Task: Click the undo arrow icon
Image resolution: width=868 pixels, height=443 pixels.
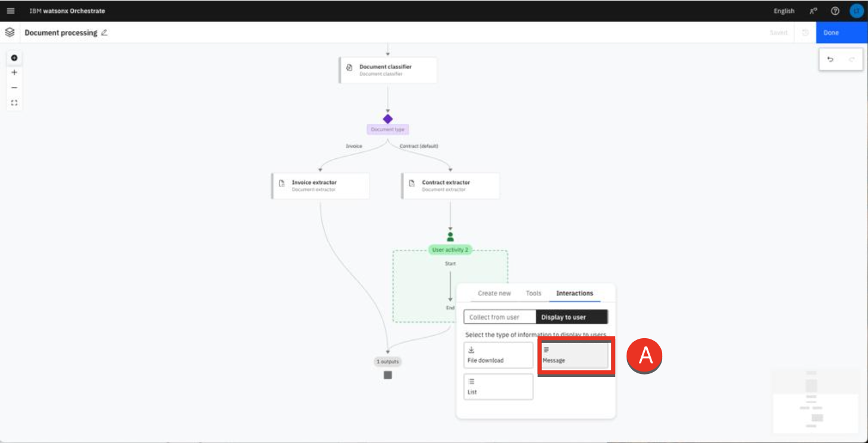Action: click(x=831, y=60)
